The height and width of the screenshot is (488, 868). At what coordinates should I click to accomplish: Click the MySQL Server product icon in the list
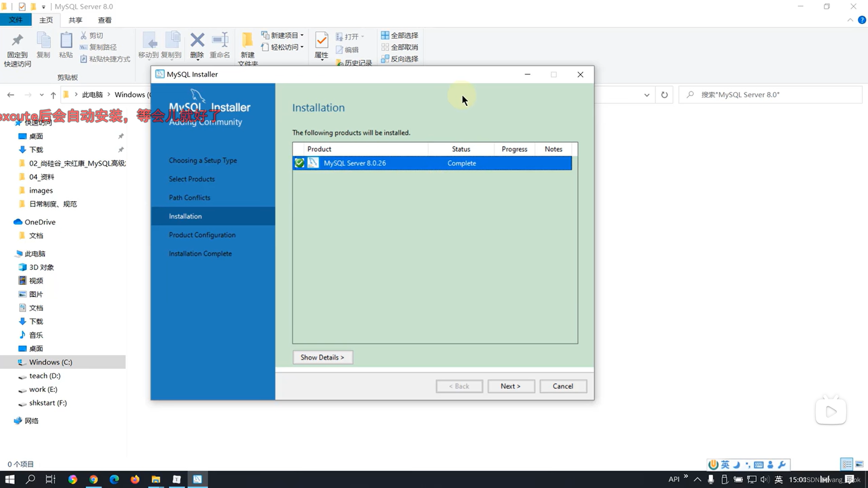[x=313, y=163]
